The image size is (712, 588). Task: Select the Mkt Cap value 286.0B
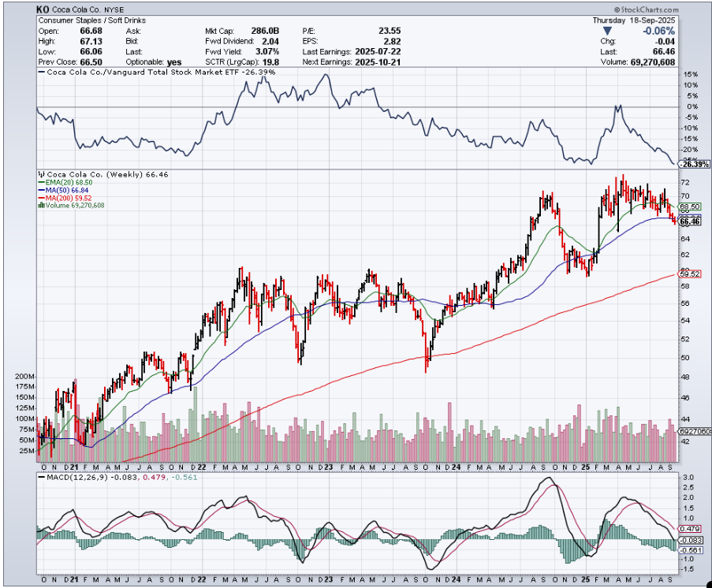(265, 31)
